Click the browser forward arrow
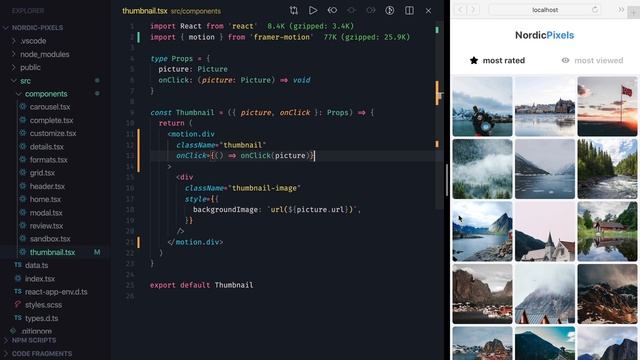The width and height of the screenshot is (640, 360). click(473, 10)
